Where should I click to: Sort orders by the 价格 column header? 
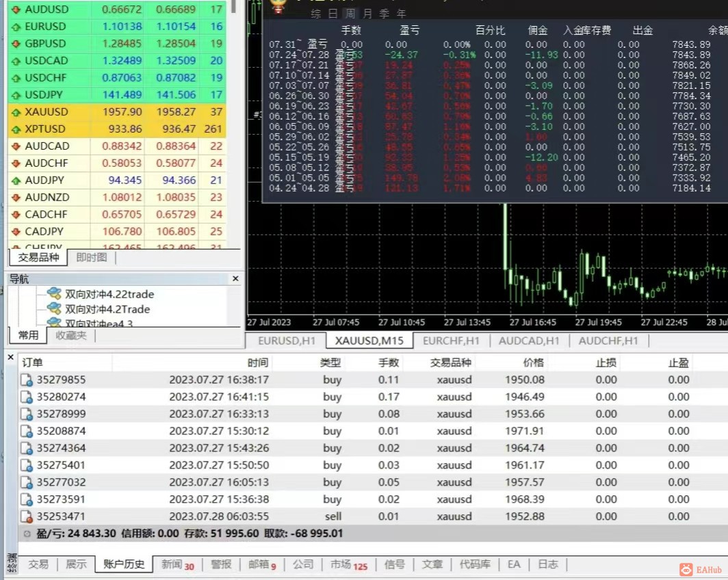click(512, 363)
